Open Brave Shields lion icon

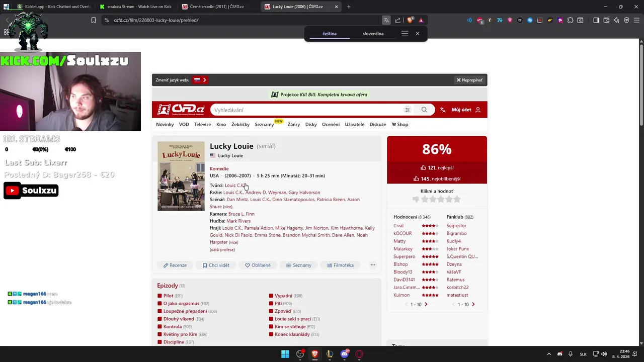[411, 20]
